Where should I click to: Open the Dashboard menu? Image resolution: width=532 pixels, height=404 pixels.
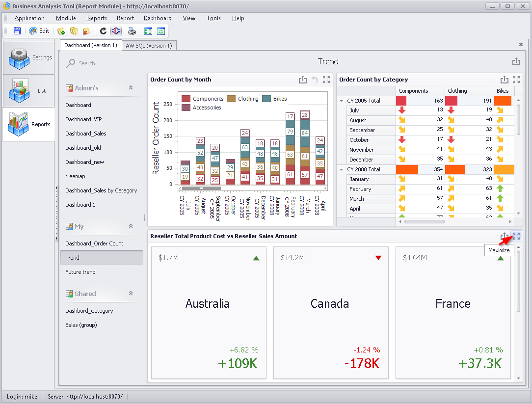(158, 18)
